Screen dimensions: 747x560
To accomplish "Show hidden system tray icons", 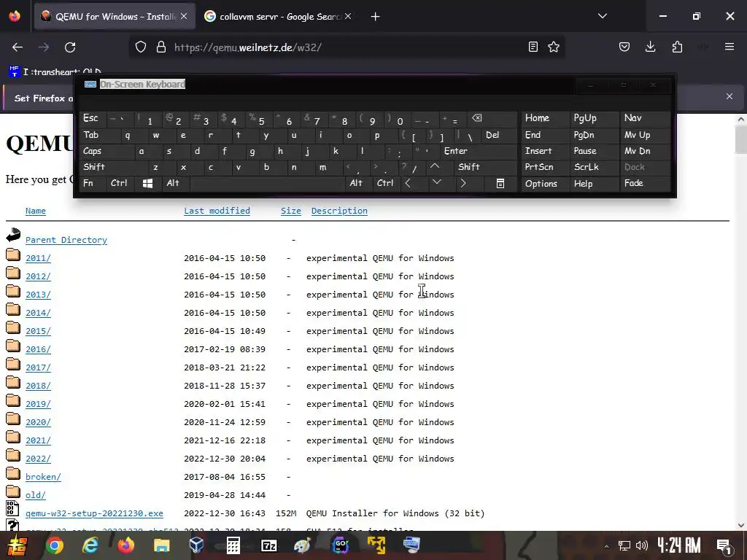I will pyautogui.click(x=606, y=545).
